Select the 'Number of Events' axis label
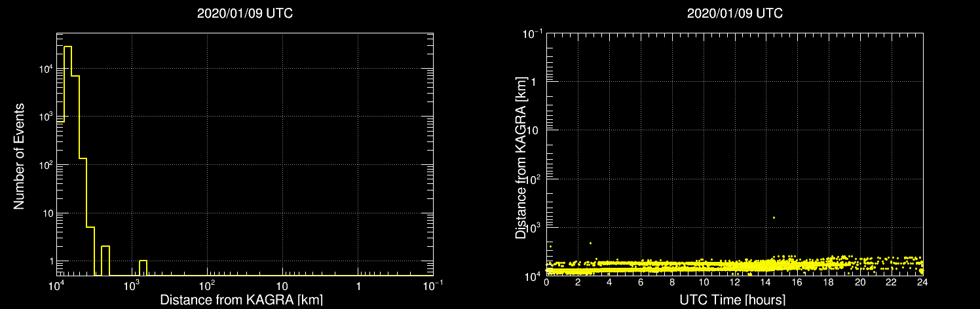Image resolution: width=980 pixels, height=309 pixels. tap(19, 155)
